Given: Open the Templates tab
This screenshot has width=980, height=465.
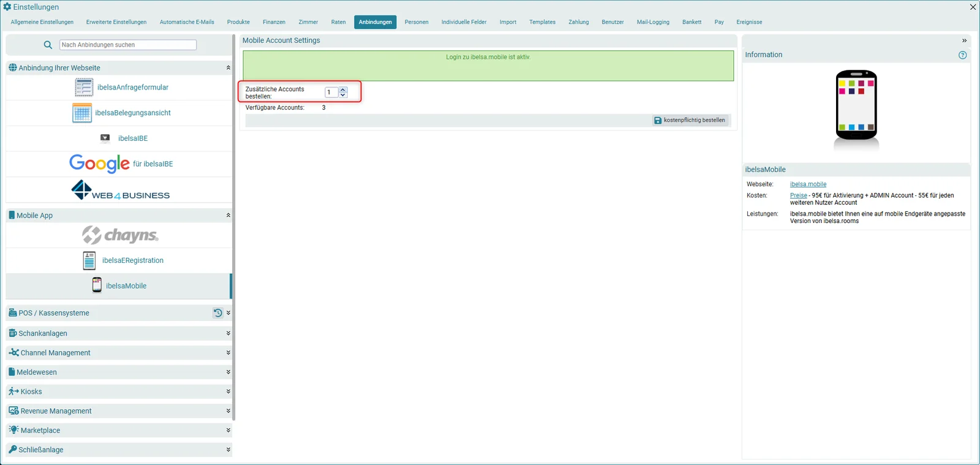Looking at the screenshot, I should (x=542, y=22).
